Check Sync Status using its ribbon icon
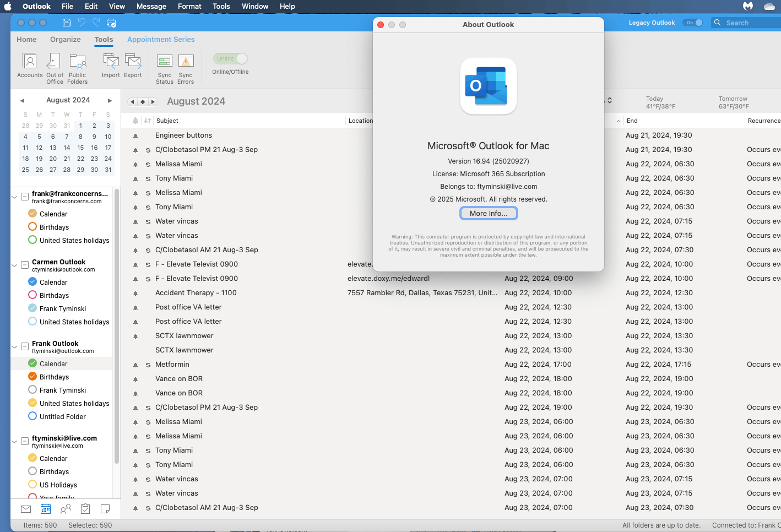This screenshot has height=532, width=781. click(164, 66)
